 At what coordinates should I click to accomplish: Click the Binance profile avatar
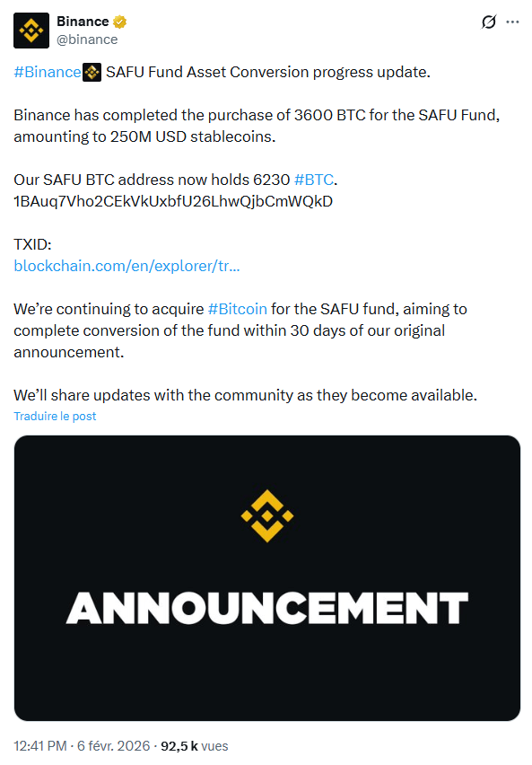tap(30, 30)
